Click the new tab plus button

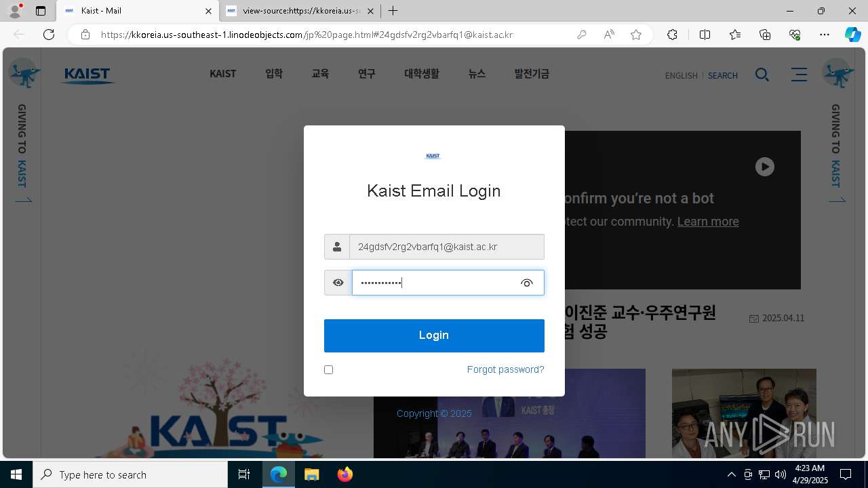click(393, 11)
